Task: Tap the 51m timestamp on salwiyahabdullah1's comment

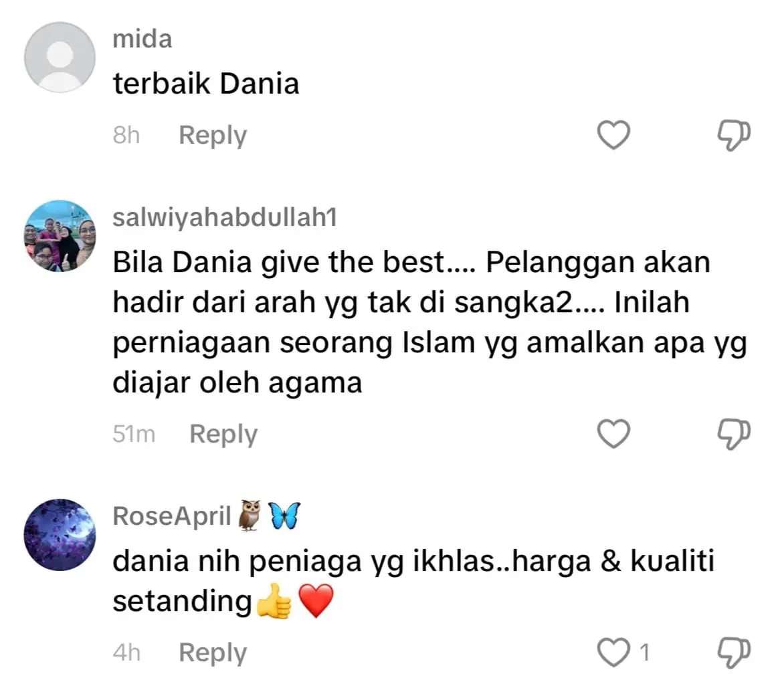Action: coord(134,434)
